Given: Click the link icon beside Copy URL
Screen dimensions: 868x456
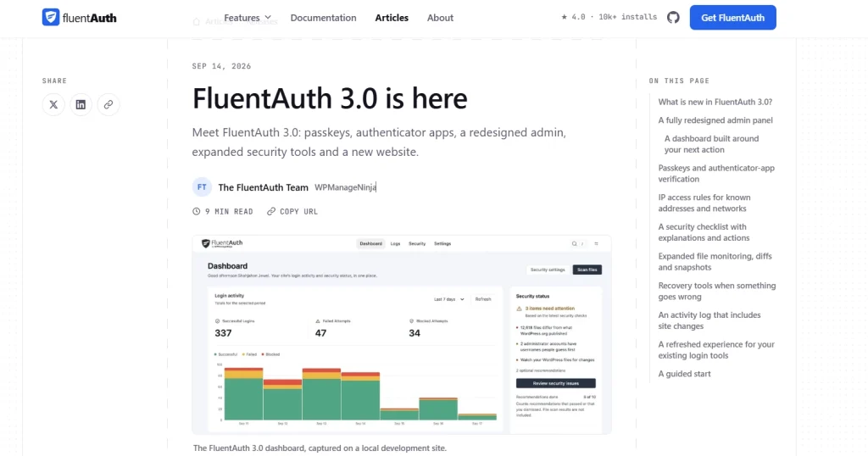Looking at the screenshot, I should tap(271, 211).
